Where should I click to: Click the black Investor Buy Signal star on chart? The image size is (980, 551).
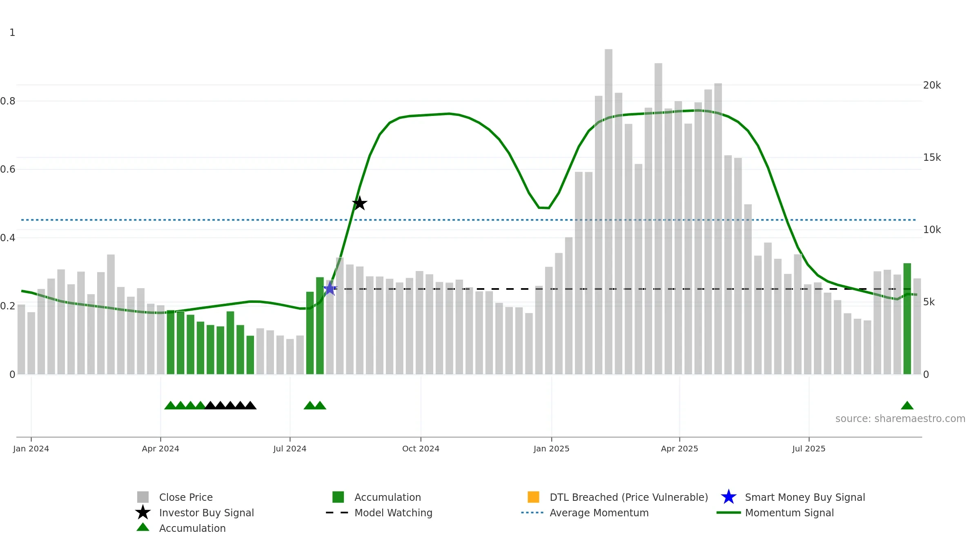359,203
